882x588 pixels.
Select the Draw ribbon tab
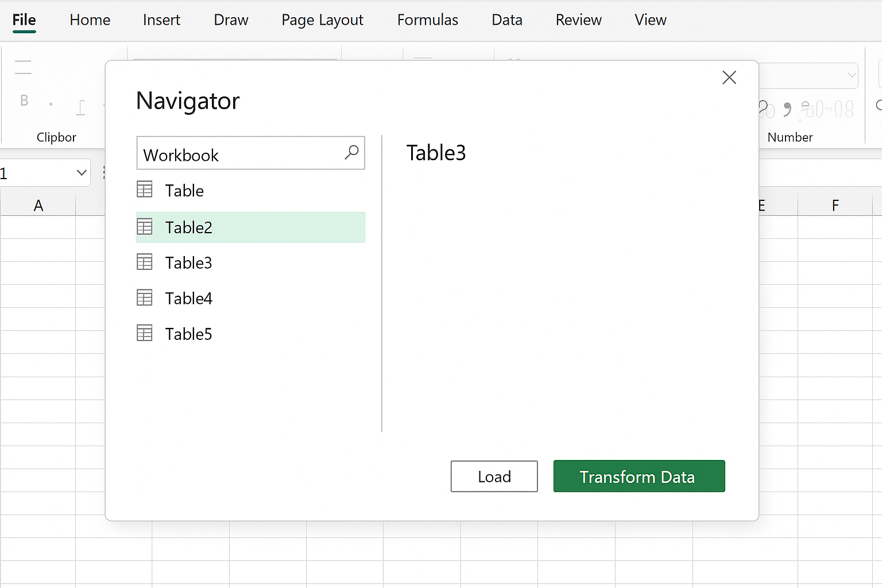(231, 20)
